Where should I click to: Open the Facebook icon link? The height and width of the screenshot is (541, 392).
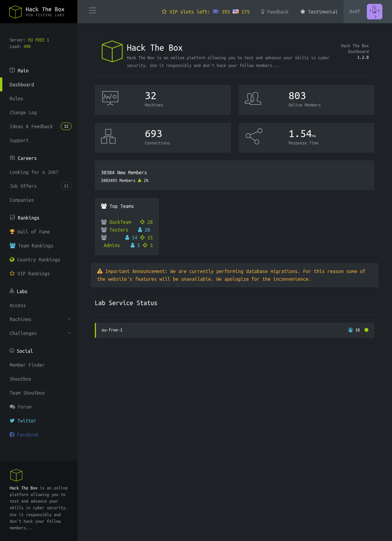coord(12,435)
